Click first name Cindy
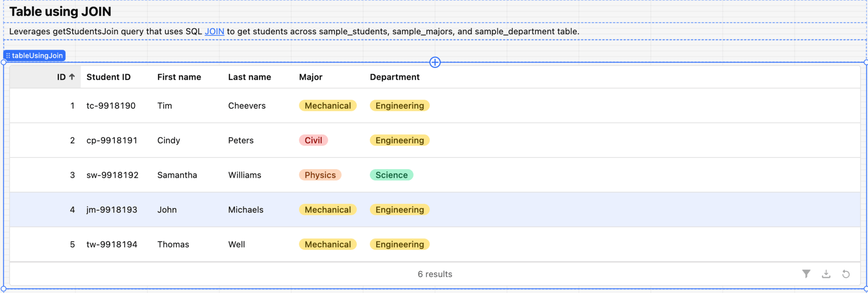The height and width of the screenshot is (293, 868). (x=169, y=140)
